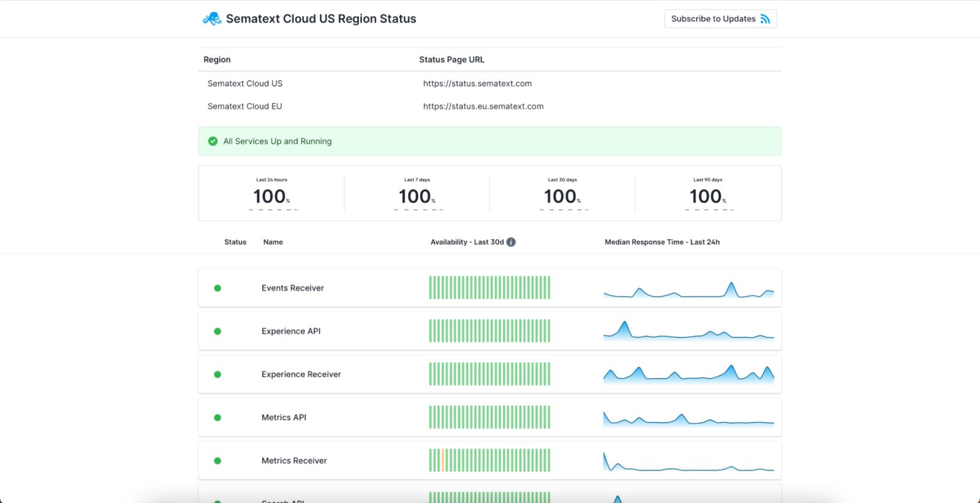Screen dimensions: 980x503
Task: Click Metrics API green status dot
Action: tap(217, 418)
